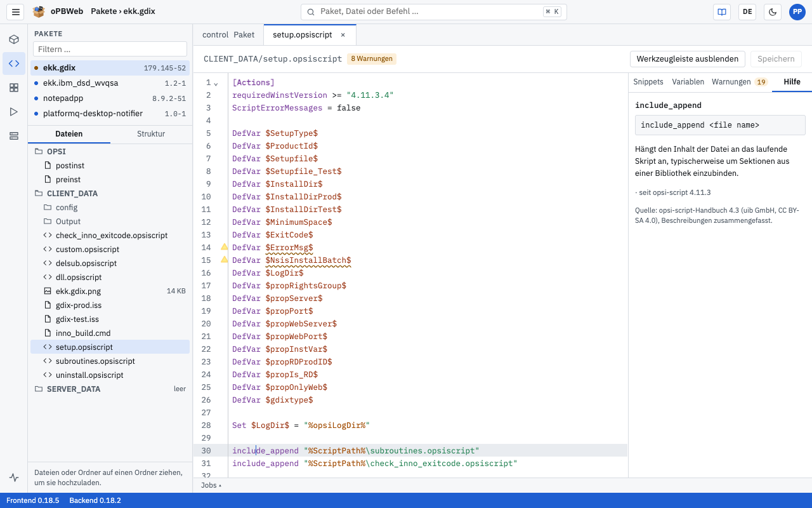
Task: Show the Warnungen tab
Action: click(740, 82)
